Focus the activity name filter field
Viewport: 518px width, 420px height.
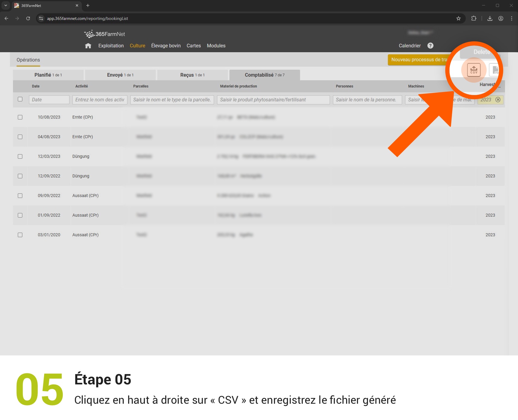pyautogui.click(x=100, y=100)
